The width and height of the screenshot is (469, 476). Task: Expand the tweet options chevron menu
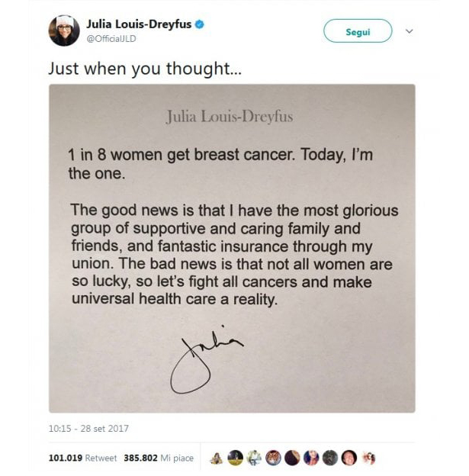point(410,31)
